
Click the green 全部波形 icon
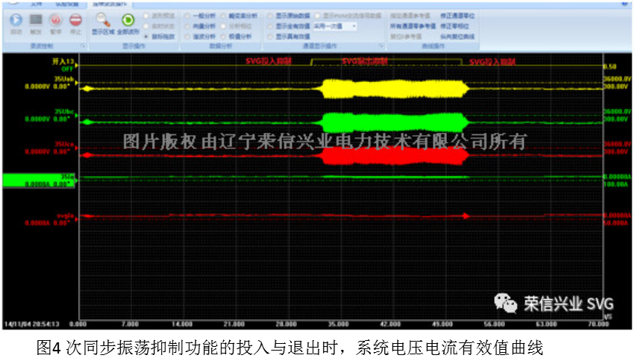(x=127, y=22)
